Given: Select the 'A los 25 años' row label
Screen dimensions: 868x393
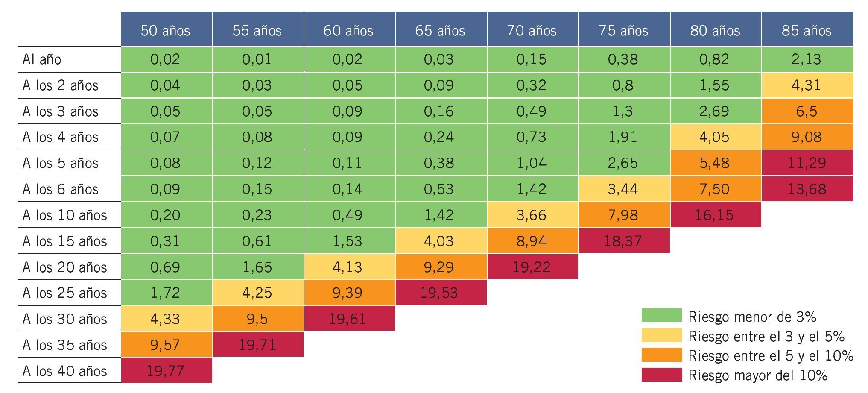Looking at the screenshot, I should 64,293.
